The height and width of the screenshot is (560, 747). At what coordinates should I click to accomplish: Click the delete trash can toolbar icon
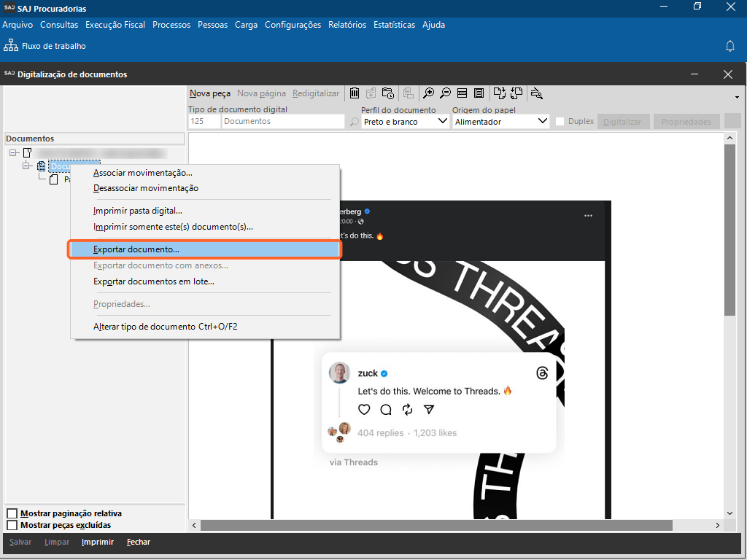(355, 93)
